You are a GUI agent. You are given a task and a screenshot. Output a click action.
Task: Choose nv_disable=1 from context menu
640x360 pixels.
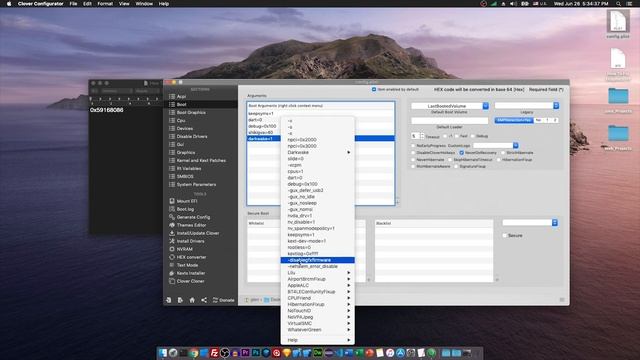click(318, 222)
